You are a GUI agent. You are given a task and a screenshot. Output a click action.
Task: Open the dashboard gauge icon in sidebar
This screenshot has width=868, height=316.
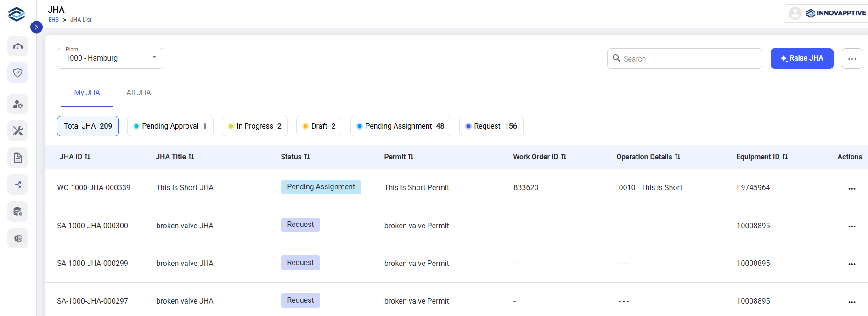[18, 46]
